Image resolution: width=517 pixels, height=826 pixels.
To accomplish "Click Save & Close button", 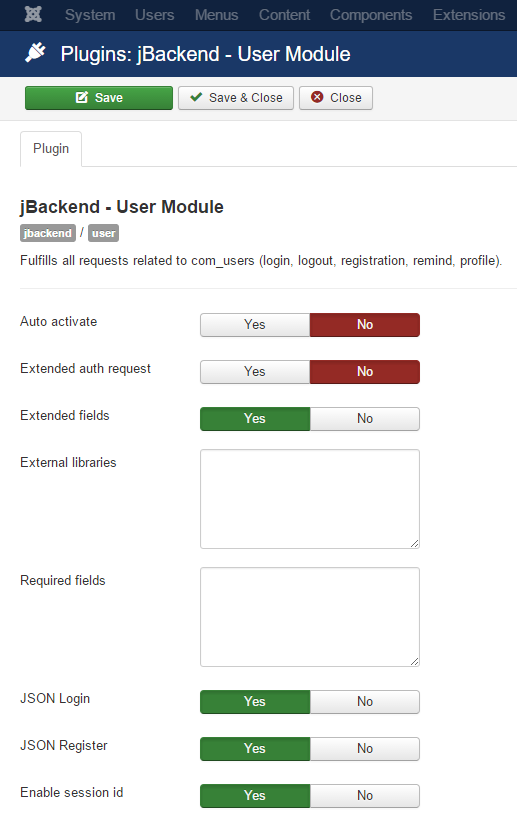I will (236, 98).
